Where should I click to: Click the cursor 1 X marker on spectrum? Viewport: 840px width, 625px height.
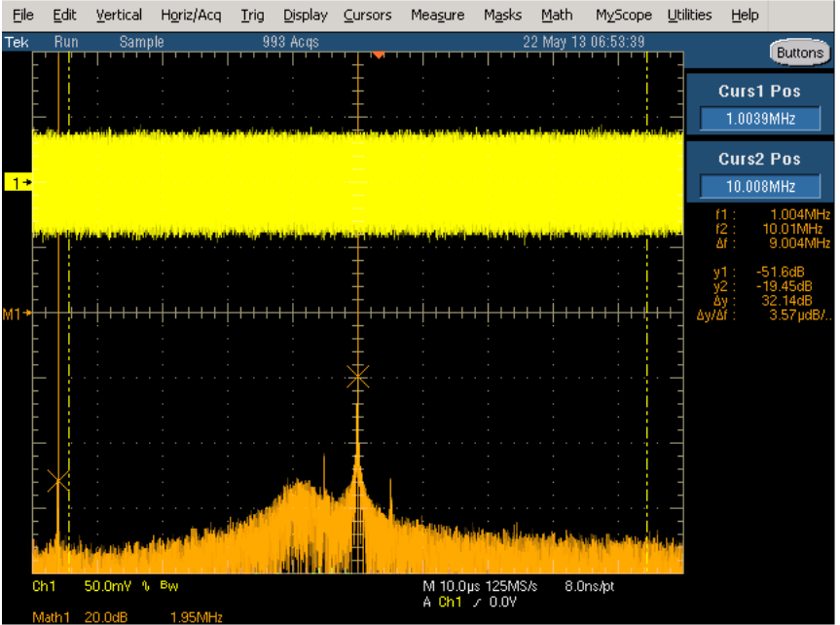[57, 481]
